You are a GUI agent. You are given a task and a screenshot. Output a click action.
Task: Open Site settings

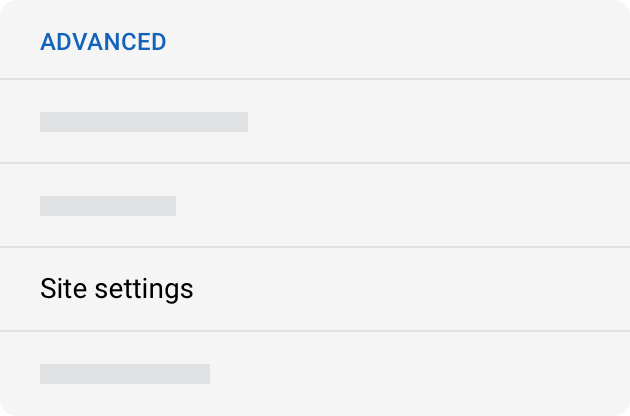click(x=117, y=289)
